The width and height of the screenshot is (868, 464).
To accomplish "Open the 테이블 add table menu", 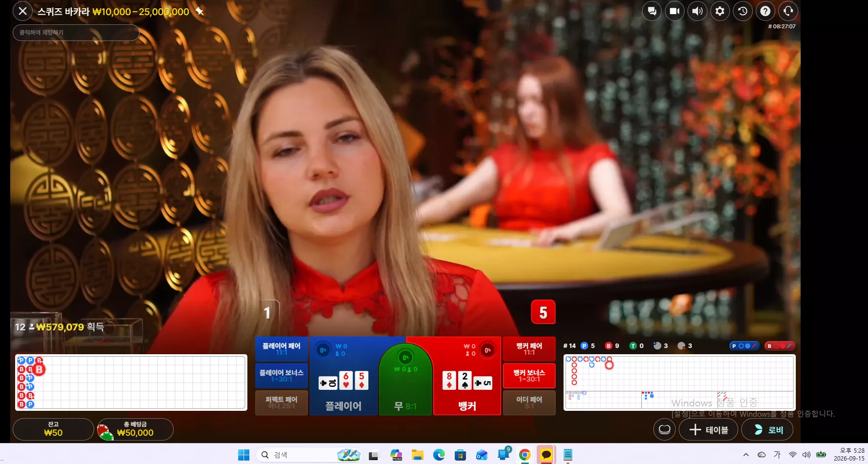I will (x=708, y=430).
